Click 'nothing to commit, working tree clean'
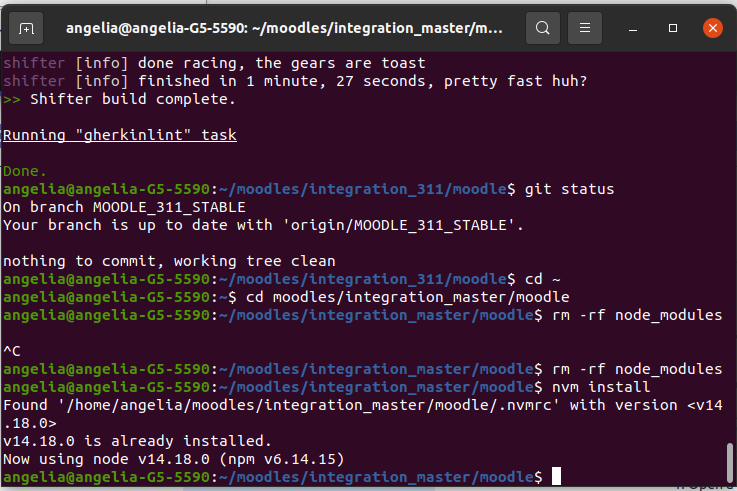737x491 pixels. tap(169, 261)
